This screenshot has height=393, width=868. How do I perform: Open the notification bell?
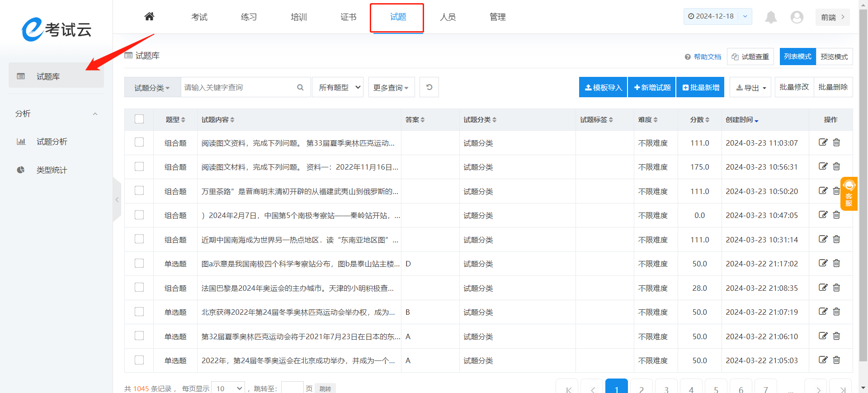click(771, 17)
